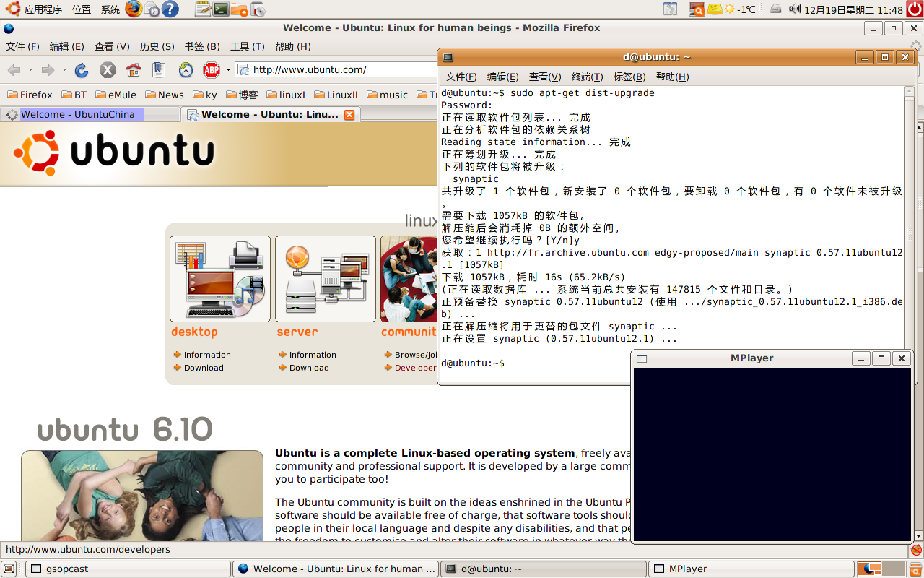Open the Firefox 文件(F) menu
The width and height of the screenshot is (924, 578).
tap(22, 46)
